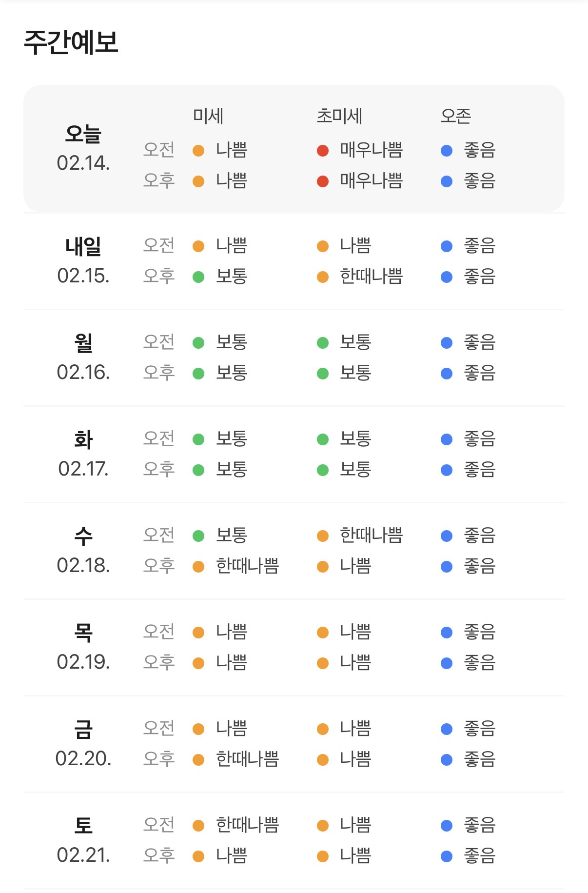This screenshot has width=588, height=893.
Task: Click the red dot for today's 오후 초미세
Action: pos(322,181)
